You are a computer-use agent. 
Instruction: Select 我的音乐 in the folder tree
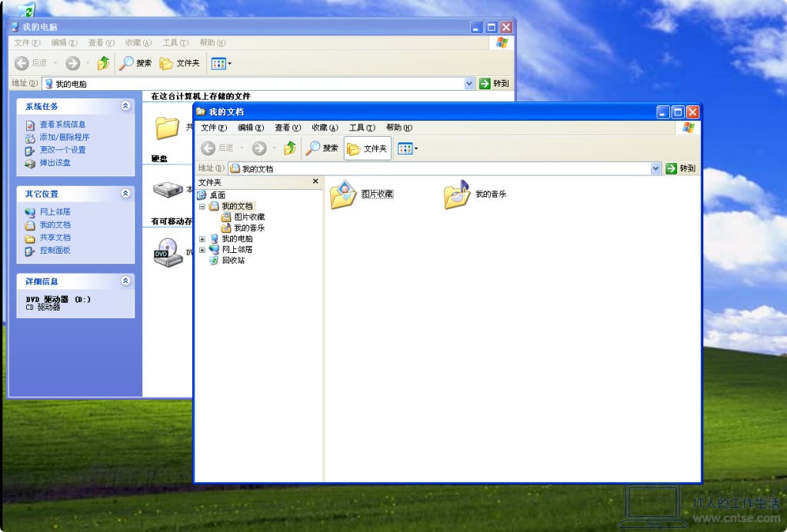click(x=249, y=228)
